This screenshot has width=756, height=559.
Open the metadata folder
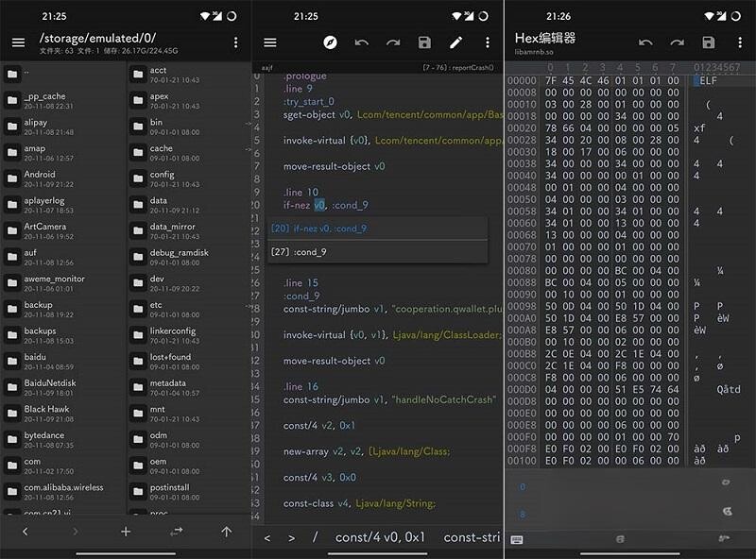click(188, 387)
